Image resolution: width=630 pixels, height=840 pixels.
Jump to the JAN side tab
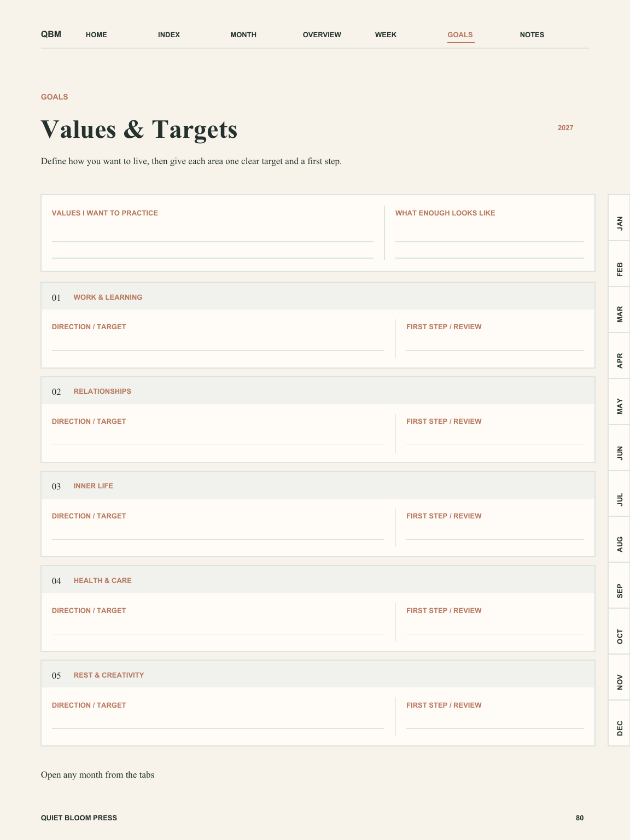point(619,218)
